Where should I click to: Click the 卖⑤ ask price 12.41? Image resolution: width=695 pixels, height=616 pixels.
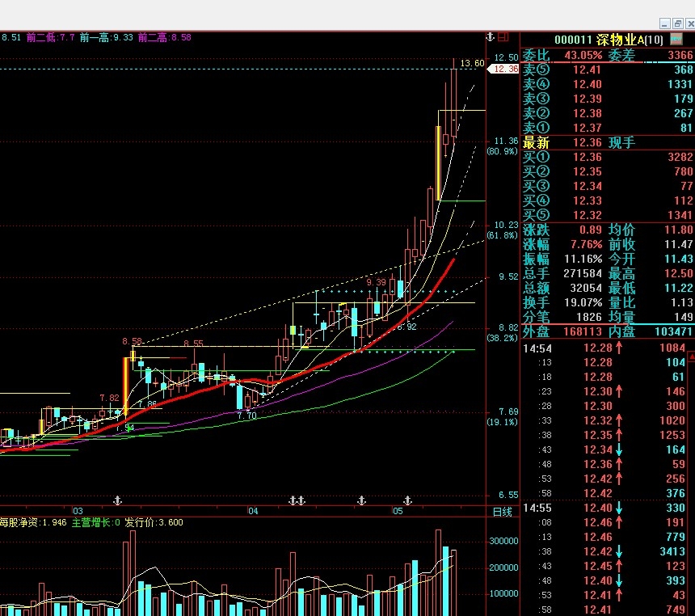(x=587, y=70)
